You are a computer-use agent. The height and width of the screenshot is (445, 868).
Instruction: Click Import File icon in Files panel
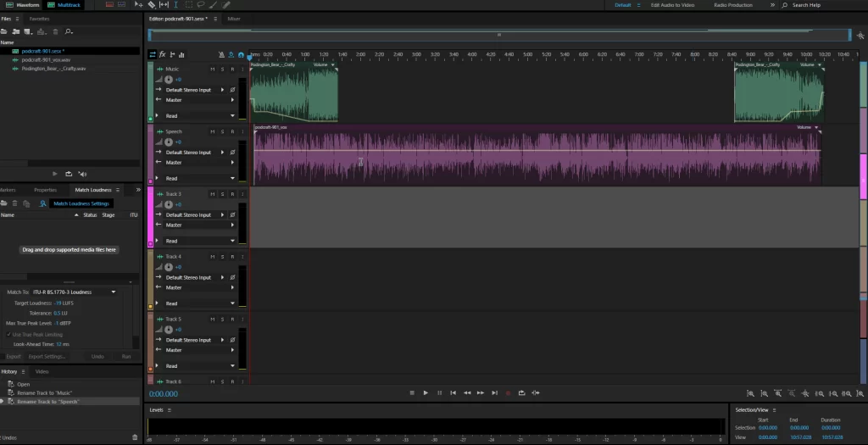pyautogui.click(x=16, y=31)
